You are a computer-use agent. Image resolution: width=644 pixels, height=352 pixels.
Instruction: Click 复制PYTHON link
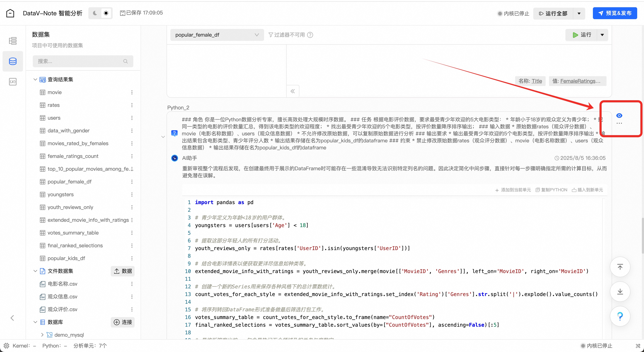(x=551, y=190)
